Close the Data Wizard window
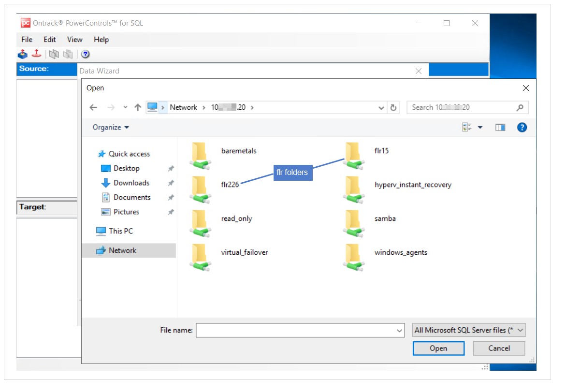566x392 pixels. 419,71
